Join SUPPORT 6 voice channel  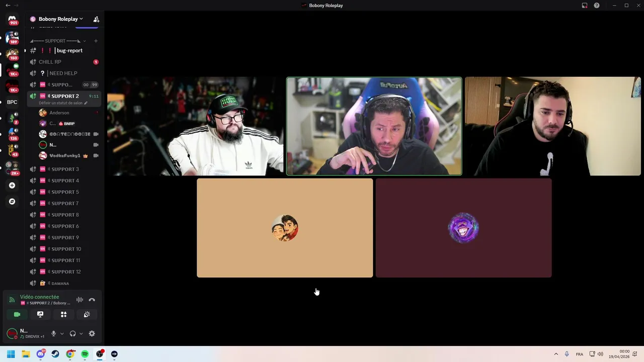coord(64,226)
